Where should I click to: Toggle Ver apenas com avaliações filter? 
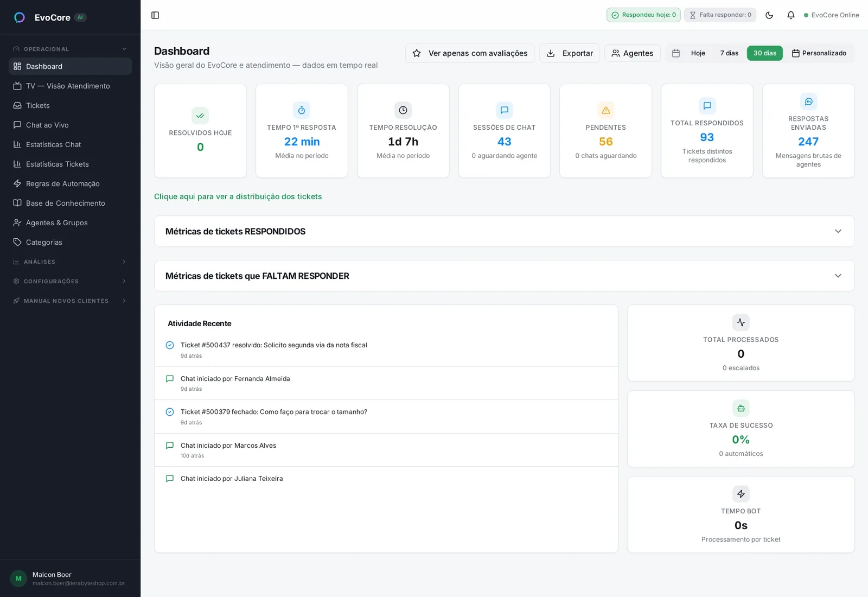[470, 53]
